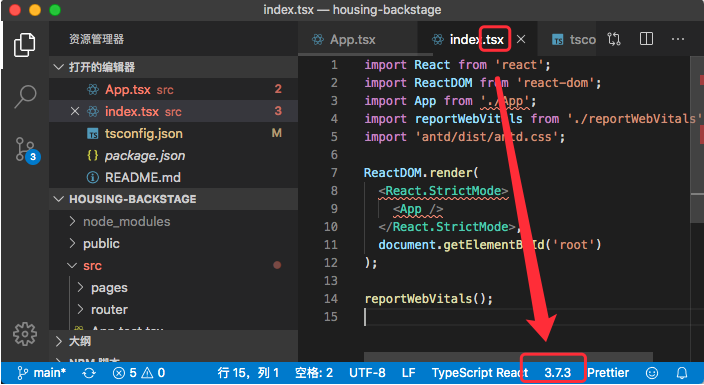The width and height of the screenshot is (704, 385).
Task: Expand the node_modules folder
Action: 174,221
